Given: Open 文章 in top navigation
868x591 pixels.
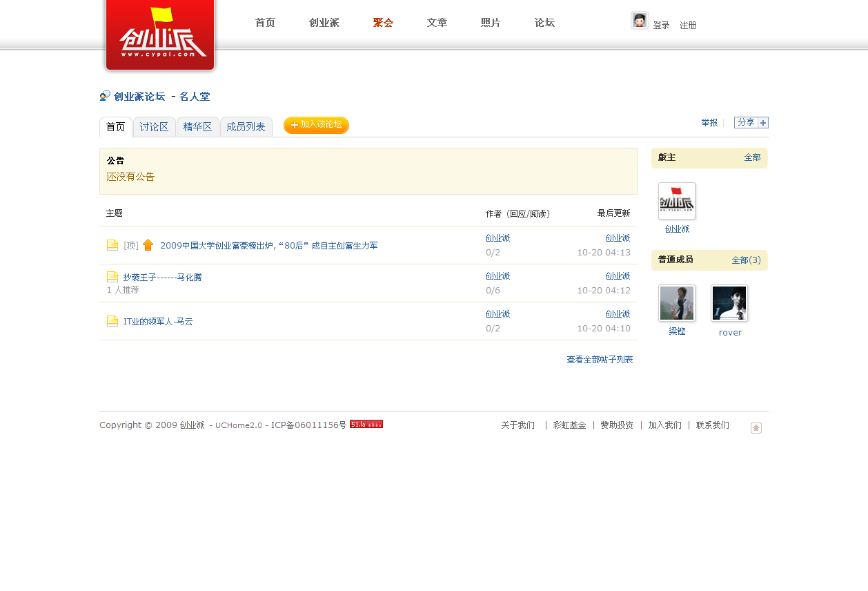Looking at the screenshot, I should pyautogui.click(x=437, y=23).
